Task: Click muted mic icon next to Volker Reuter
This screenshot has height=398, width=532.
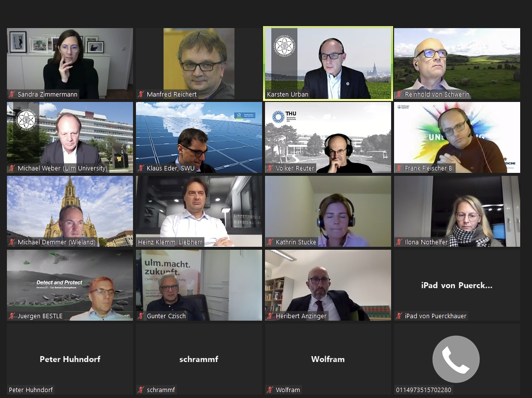Action: pyautogui.click(x=270, y=168)
